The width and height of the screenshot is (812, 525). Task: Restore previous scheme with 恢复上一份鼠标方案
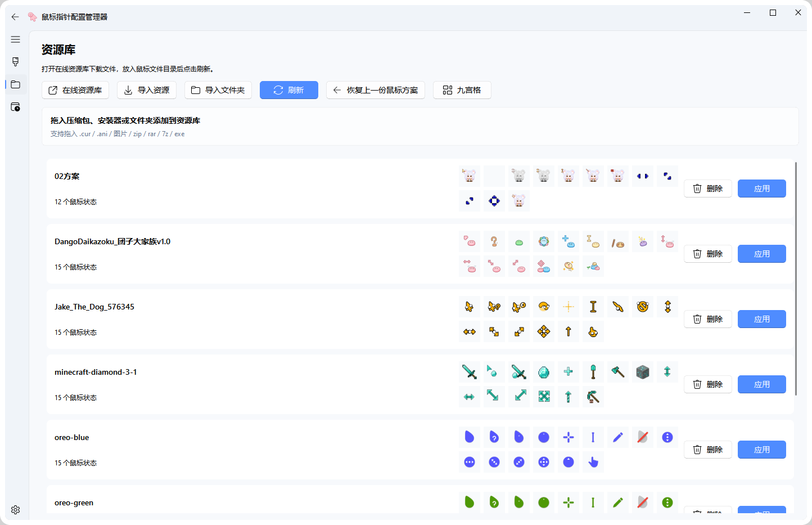click(x=376, y=90)
